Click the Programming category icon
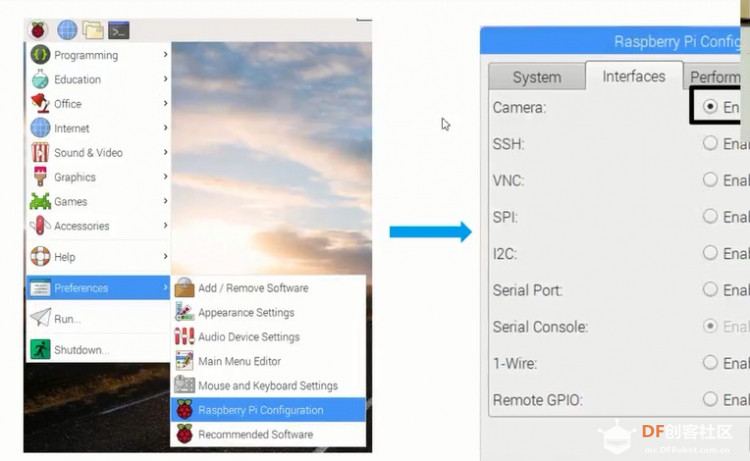 (x=40, y=55)
